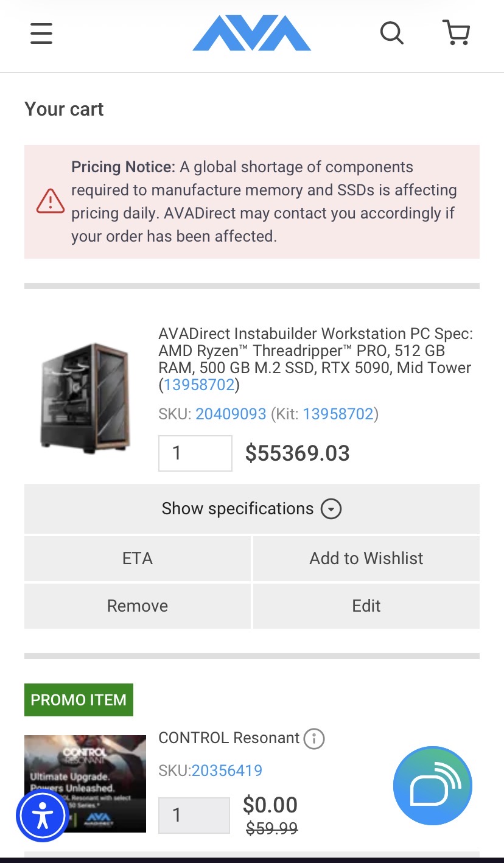Open the hamburger navigation menu
Viewport: 504px width, 863px height.
point(41,33)
